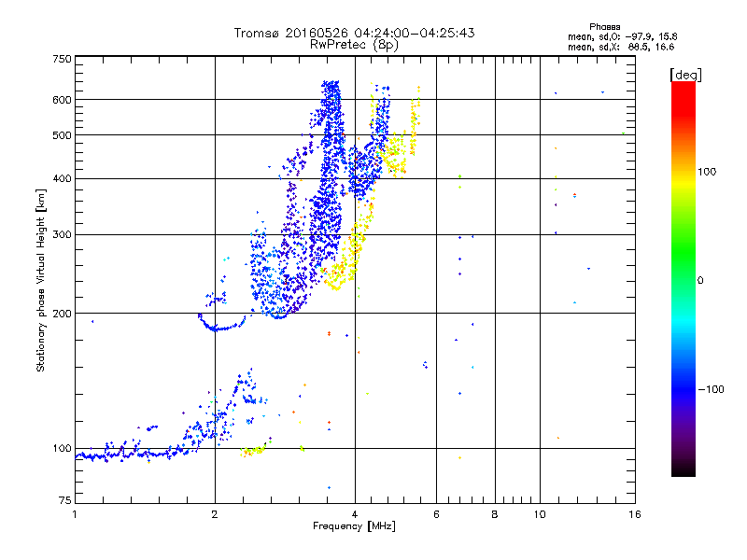Click the y-axis tick label "300"
The width and height of the screenshot is (747, 560).
pyautogui.click(x=62, y=235)
